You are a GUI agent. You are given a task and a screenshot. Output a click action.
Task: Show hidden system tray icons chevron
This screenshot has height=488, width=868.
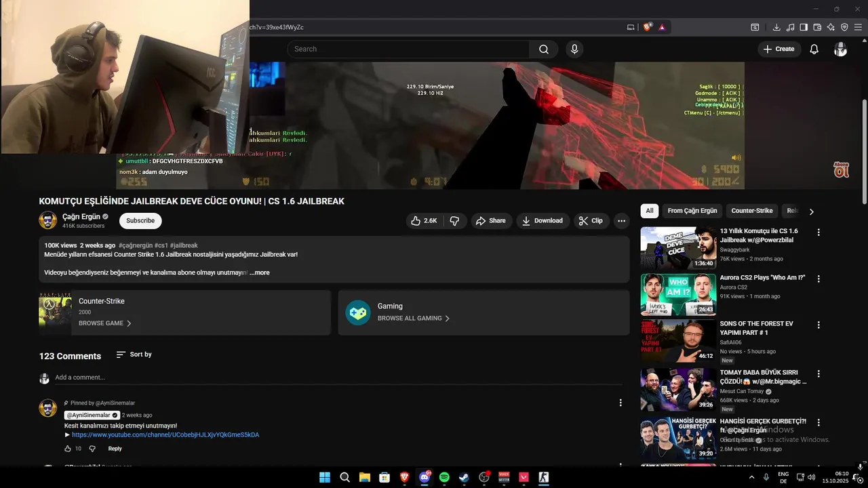point(751,477)
